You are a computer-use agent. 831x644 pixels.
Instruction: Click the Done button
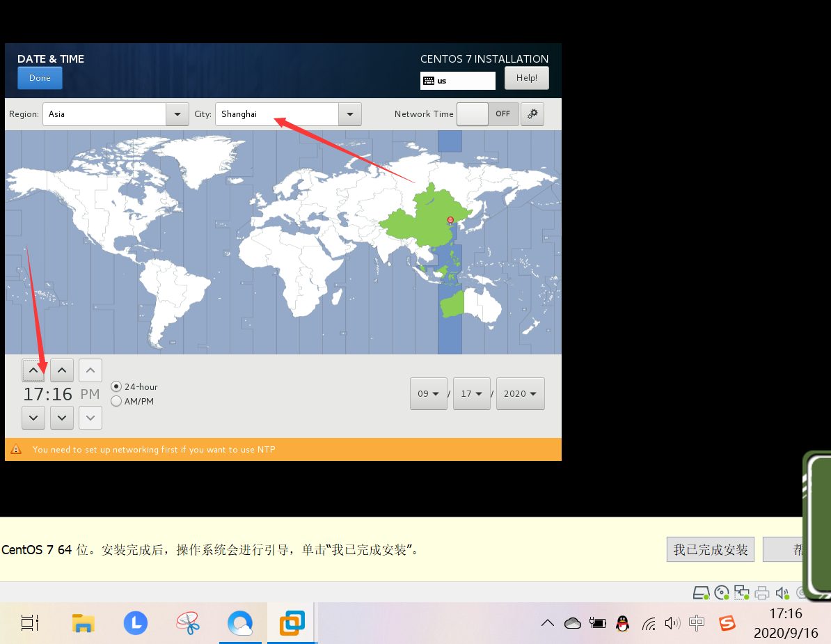pyautogui.click(x=40, y=78)
